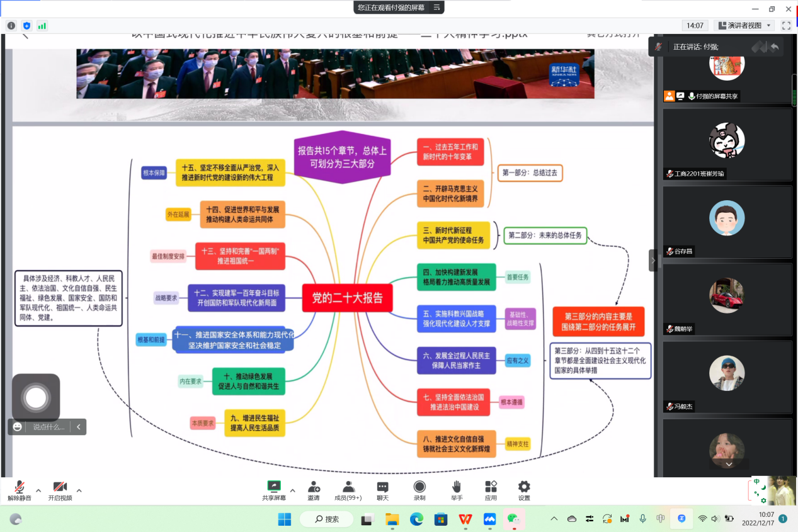798x532 pixels.
Task: Raise hand using 举手 icon
Action: pos(457,490)
